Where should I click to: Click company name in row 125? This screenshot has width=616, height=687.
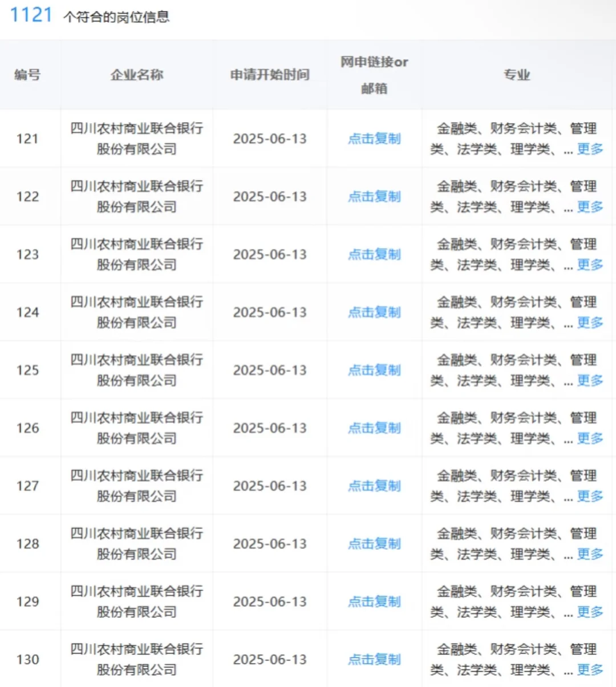click(137, 370)
